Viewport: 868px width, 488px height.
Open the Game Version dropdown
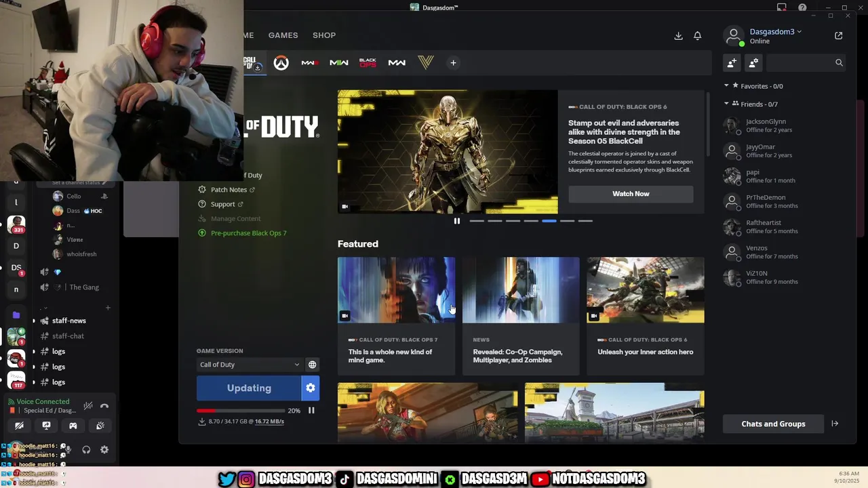(250, 365)
